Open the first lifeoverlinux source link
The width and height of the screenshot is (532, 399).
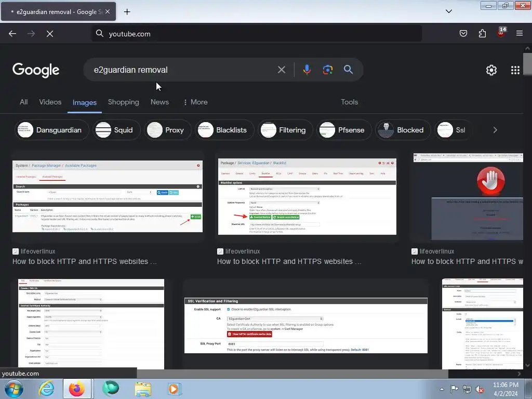34,251
